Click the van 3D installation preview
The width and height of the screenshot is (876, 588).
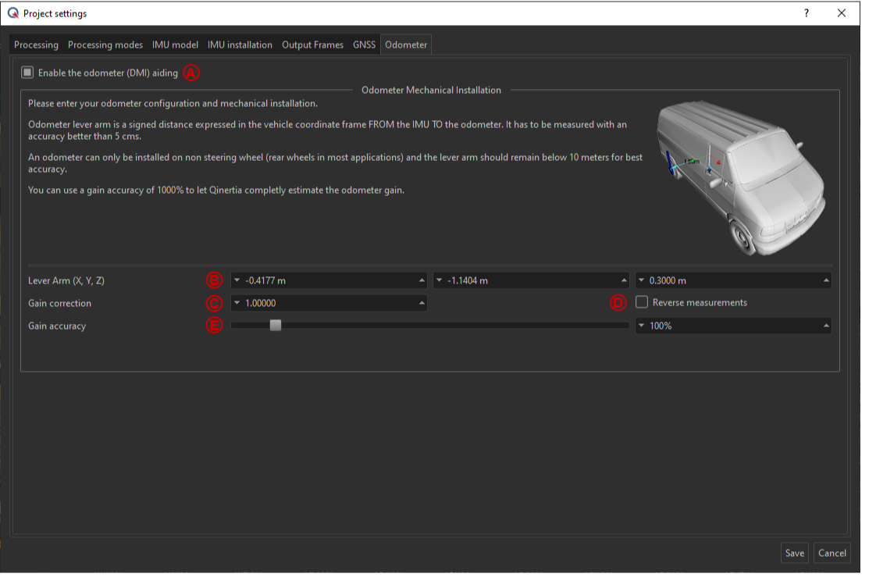(x=741, y=178)
